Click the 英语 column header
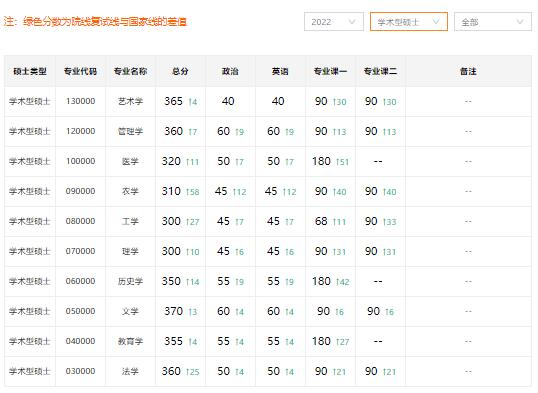The image size is (538, 393). [x=280, y=71]
